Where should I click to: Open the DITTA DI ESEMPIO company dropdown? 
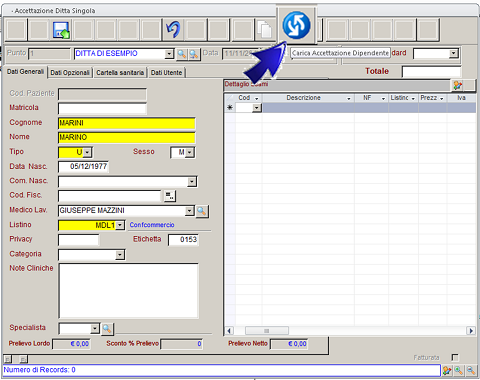point(169,54)
